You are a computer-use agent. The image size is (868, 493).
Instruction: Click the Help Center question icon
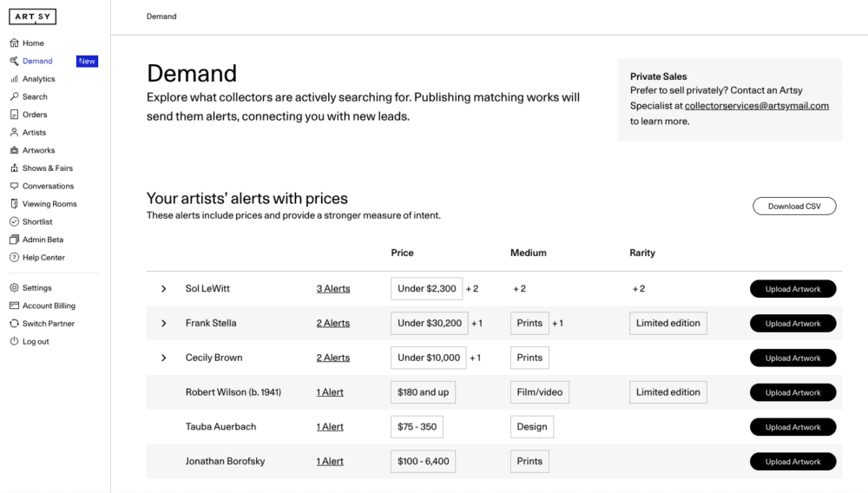point(15,257)
